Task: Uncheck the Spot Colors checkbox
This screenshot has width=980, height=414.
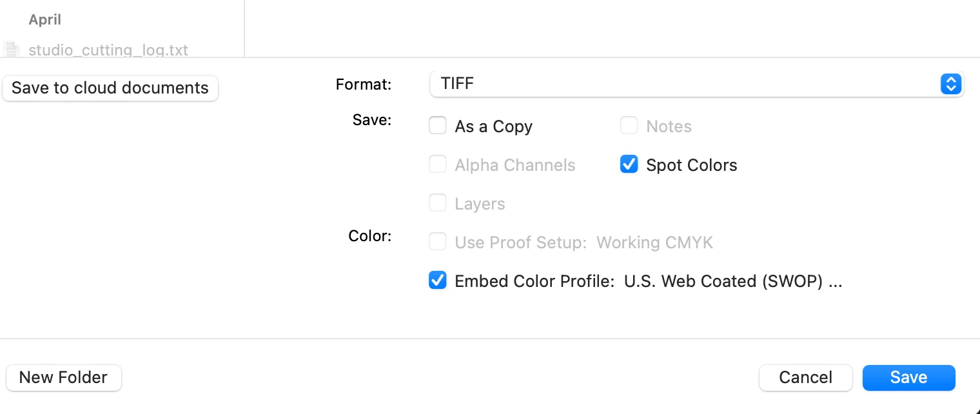Action: (629, 164)
